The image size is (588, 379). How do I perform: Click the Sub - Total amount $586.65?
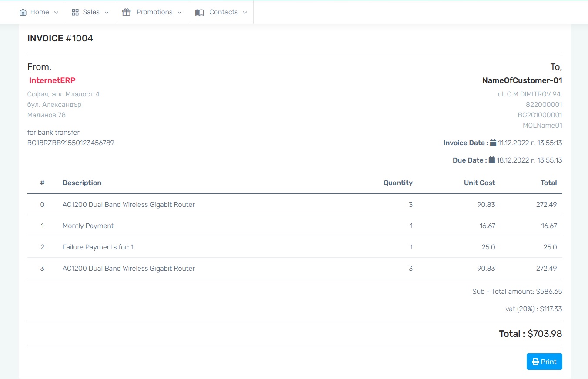517,292
